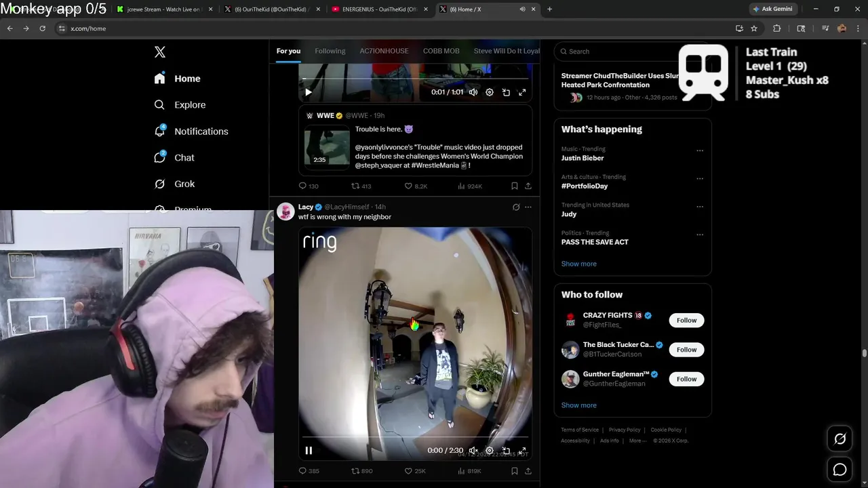868x488 pixels.
Task: Show more under Who to follow
Action: pyautogui.click(x=579, y=405)
